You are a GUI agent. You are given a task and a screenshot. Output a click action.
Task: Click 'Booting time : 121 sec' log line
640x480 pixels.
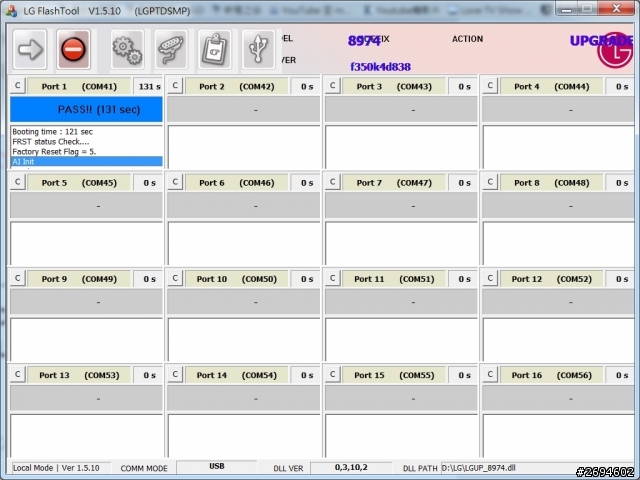pyautogui.click(x=53, y=132)
